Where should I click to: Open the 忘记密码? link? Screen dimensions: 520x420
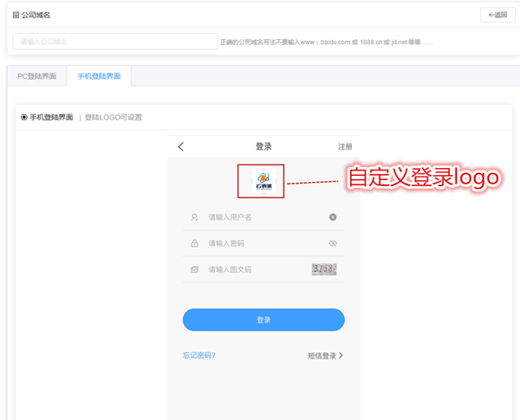point(199,355)
